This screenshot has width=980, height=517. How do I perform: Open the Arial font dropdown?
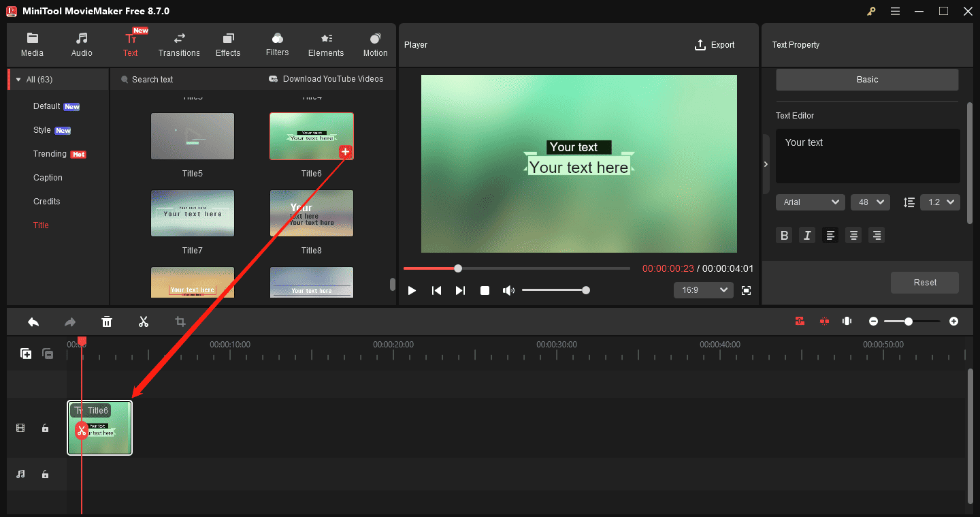click(811, 202)
